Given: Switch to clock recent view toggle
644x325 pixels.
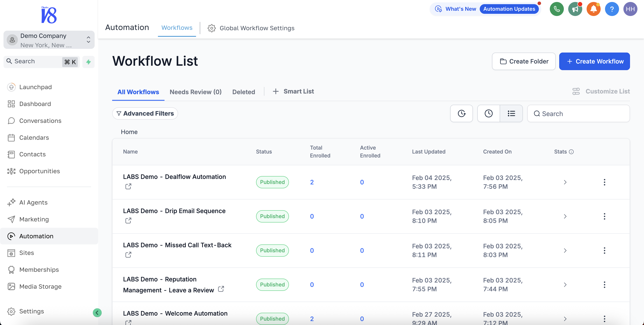Looking at the screenshot, I should click(x=488, y=113).
